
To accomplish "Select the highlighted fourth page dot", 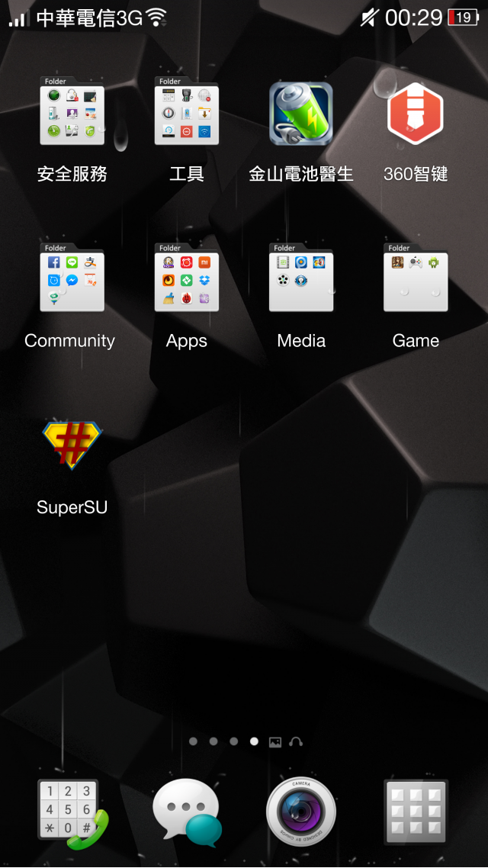I will [x=254, y=741].
